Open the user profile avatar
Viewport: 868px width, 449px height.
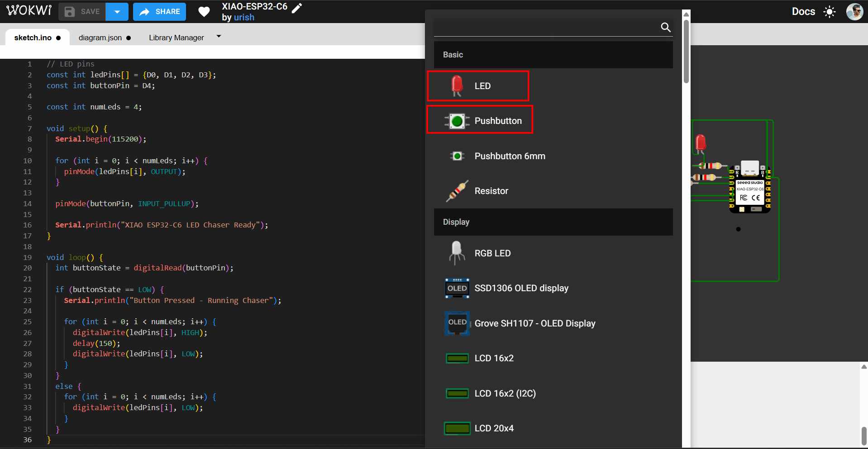pyautogui.click(x=854, y=12)
